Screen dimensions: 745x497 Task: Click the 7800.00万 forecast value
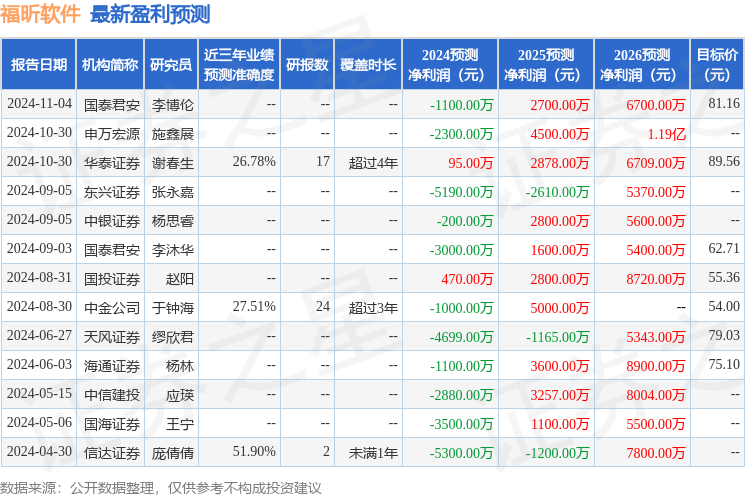tap(656, 453)
